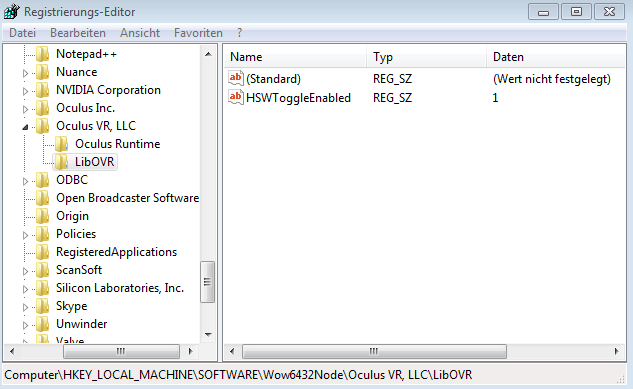This screenshot has width=633, height=389.
Task: Click the Policies folder icon
Action: [x=43, y=234]
